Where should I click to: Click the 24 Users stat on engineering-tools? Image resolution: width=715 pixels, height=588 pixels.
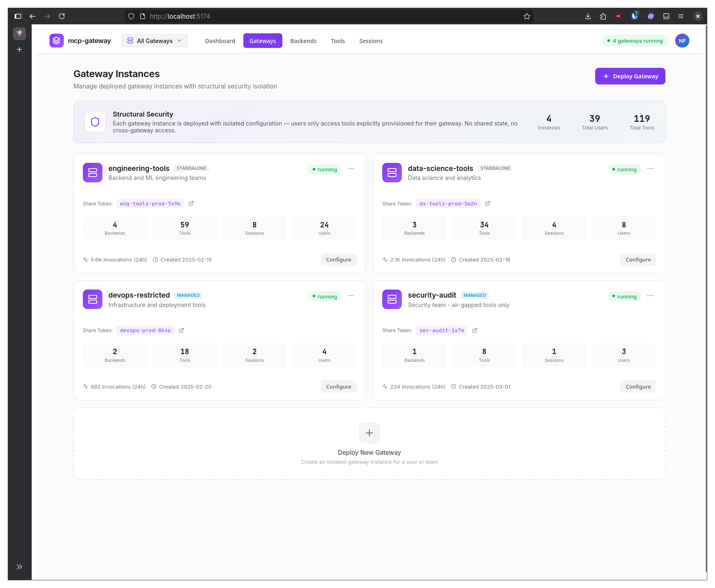tap(324, 228)
